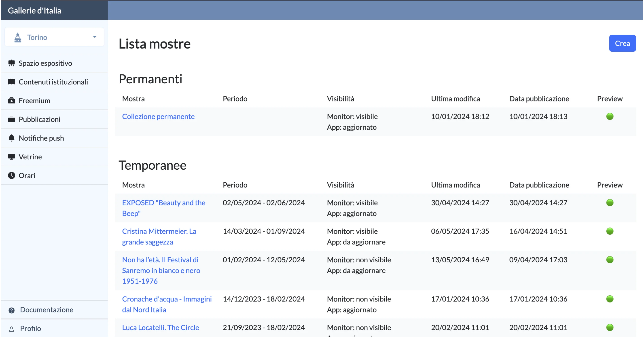Click green preview dot for Collezione permanente
The height and width of the screenshot is (337, 644).
[x=610, y=116]
